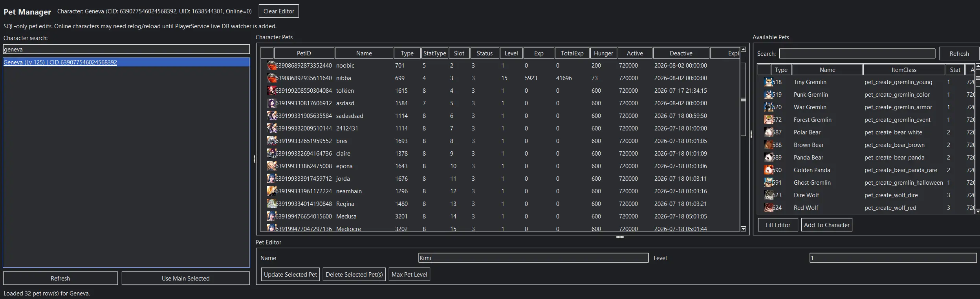Sort Character Pets by Deactive column
980x299 pixels.
click(681, 53)
